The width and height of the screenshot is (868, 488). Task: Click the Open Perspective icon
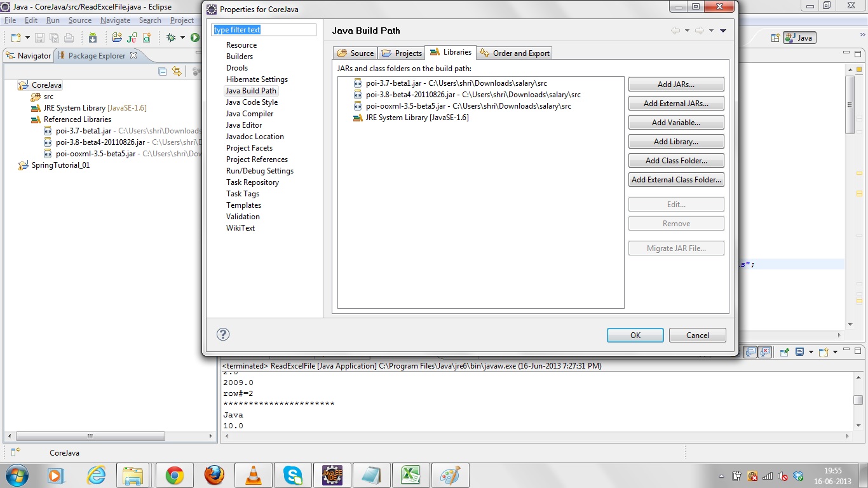click(775, 37)
